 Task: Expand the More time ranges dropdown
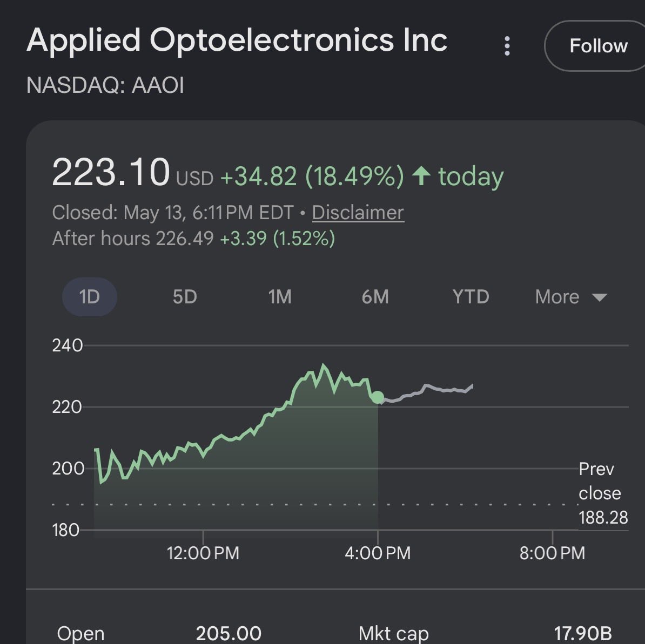[571, 297]
